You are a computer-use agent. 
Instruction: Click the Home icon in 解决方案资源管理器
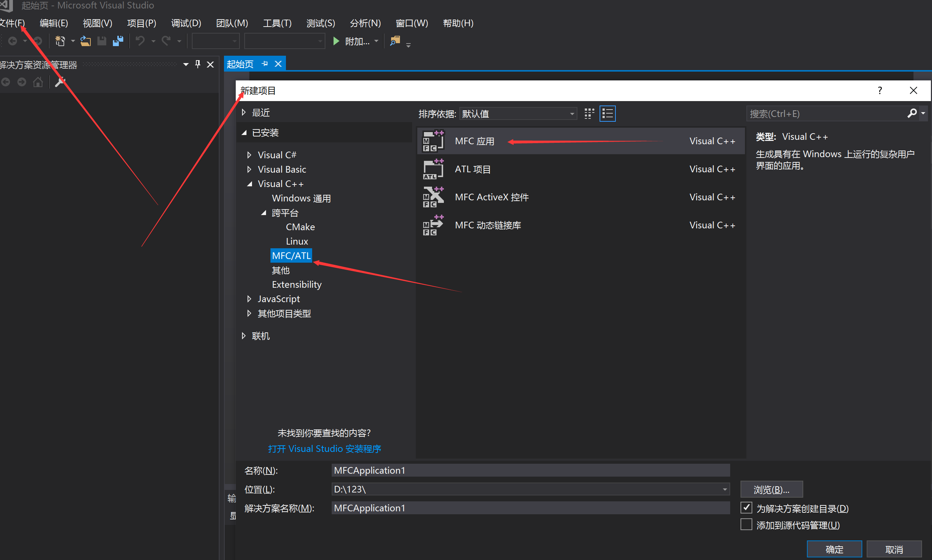pos(38,82)
